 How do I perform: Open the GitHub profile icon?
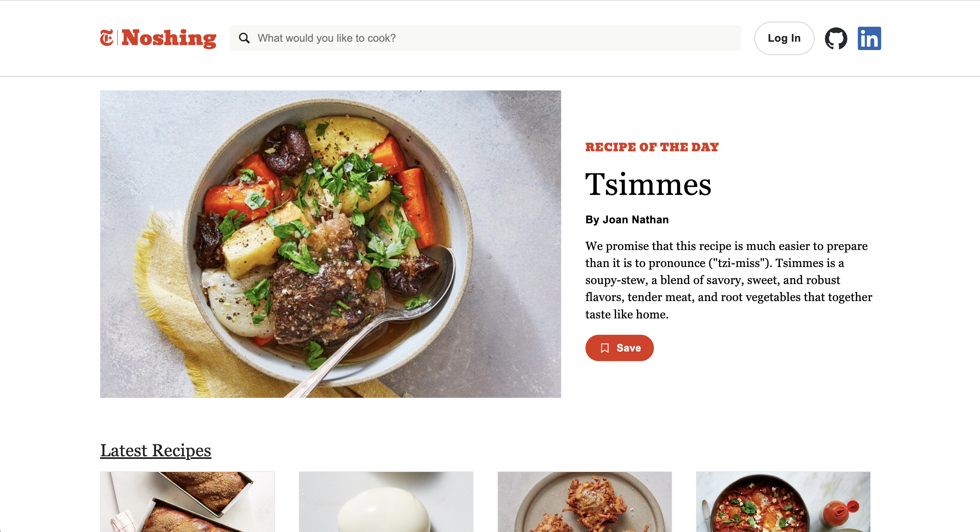(836, 38)
